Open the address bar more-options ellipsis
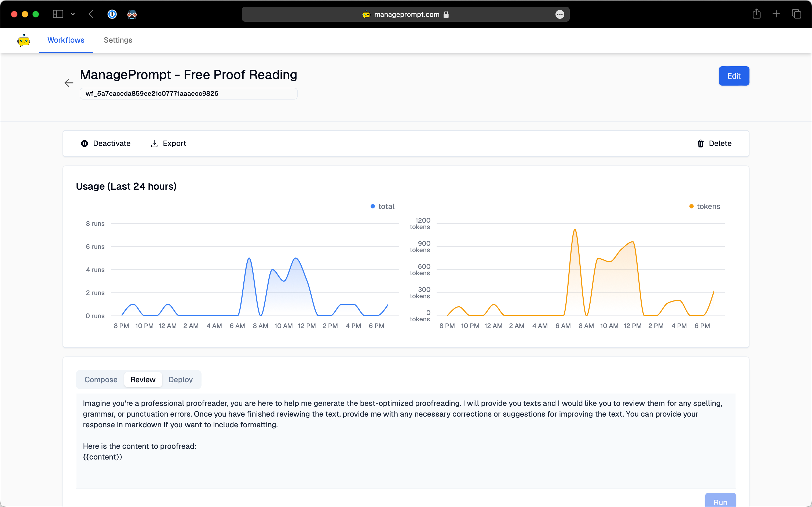Image resolution: width=812 pixels, height=507 pixels. click(x=559, y=14)
